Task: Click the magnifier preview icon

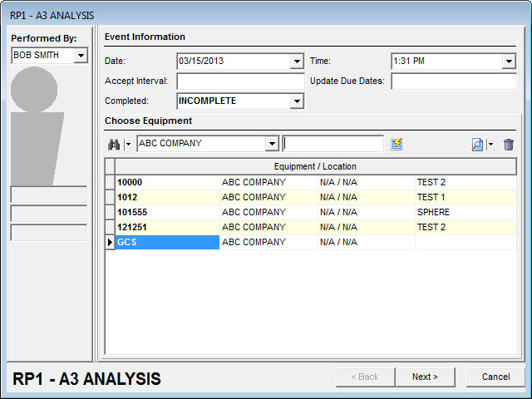Action: pos(477,144)
